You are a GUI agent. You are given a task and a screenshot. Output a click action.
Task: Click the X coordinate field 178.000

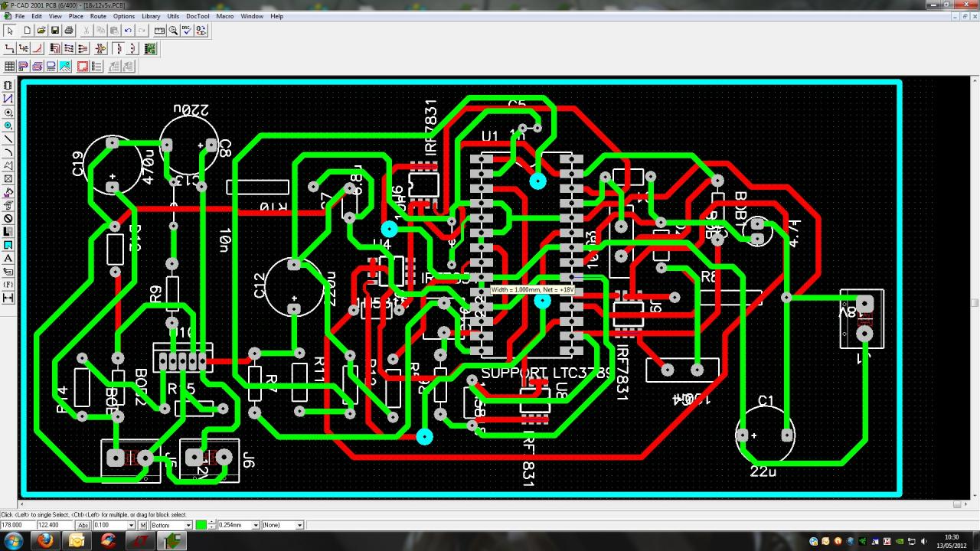(x=17, y=525)
